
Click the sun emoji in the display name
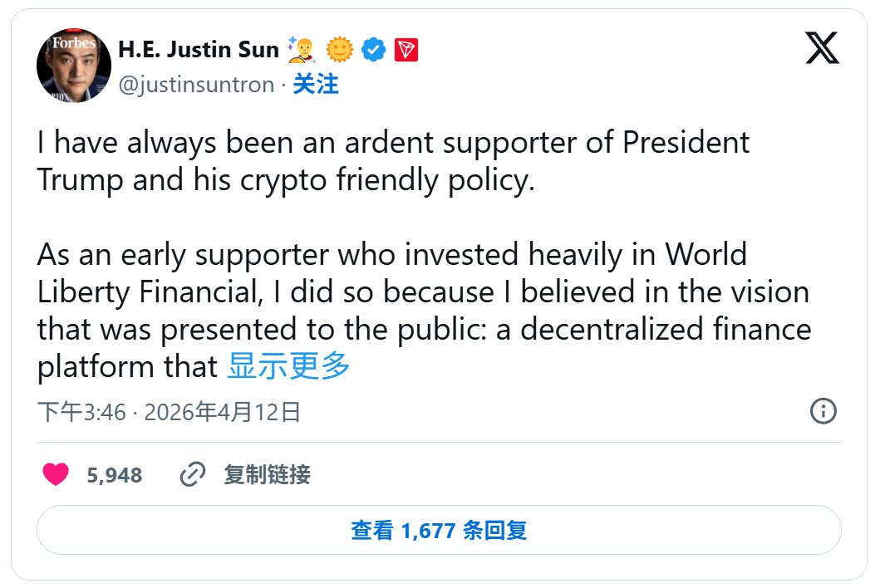pyautogui.click(x=341, y=49)
